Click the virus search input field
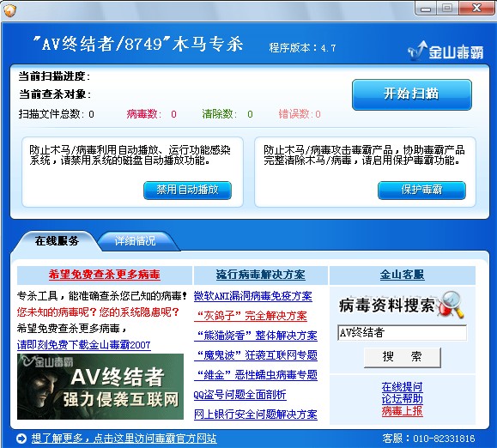497x448 pixels. [x=403, y=333]
